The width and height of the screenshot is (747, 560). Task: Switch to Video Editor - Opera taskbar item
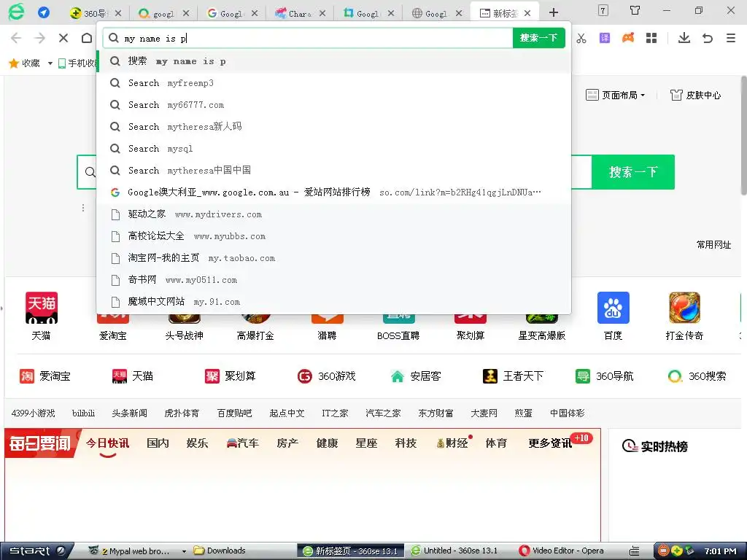coord(562,551)
